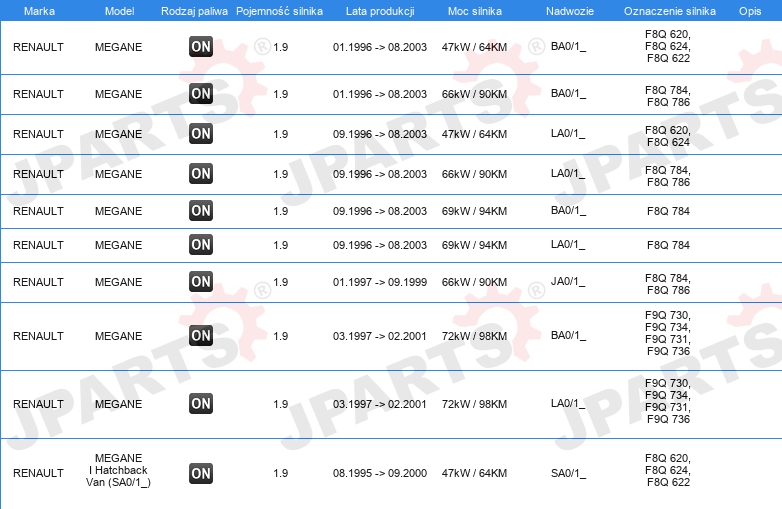This screenshot has height=509, width=782.
Task: Click the 1.9 engine capacity in the JA0/1_ row
Action: (x=281, y=282)
